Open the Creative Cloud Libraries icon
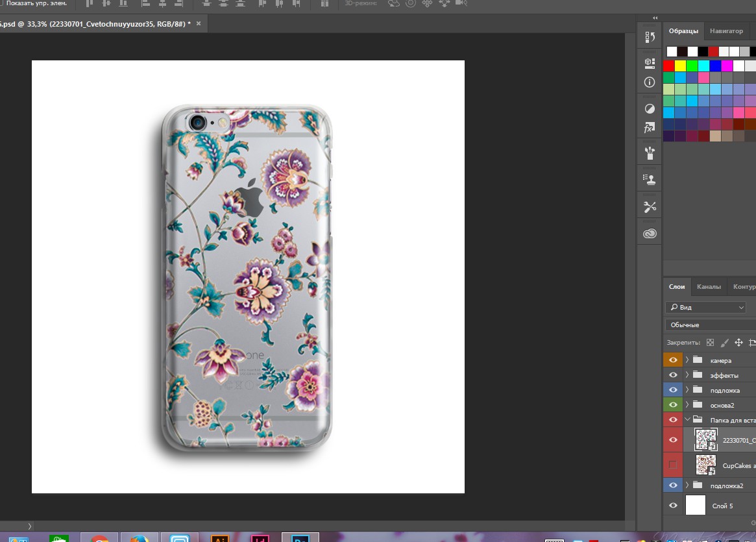Viewport: 756px width, 542px height. (x=650, y=234)
